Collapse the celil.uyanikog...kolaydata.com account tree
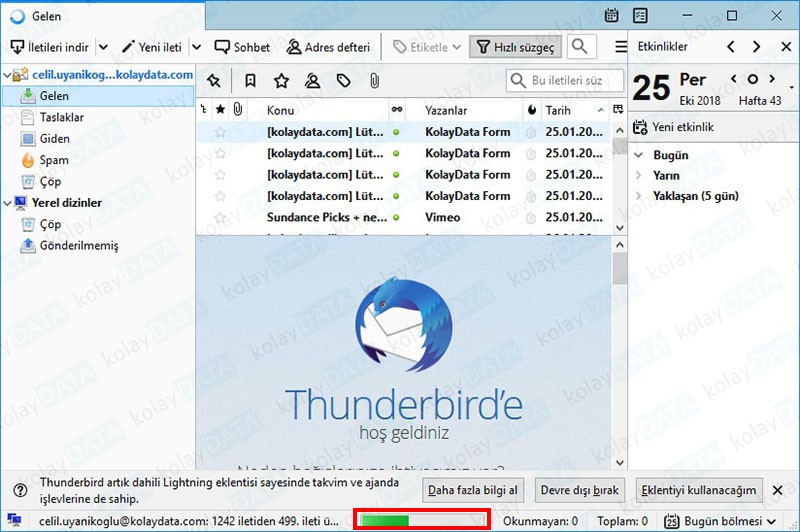Image resolution: width=800 pixels, height=532 pixels. click(x=7, y=75)
